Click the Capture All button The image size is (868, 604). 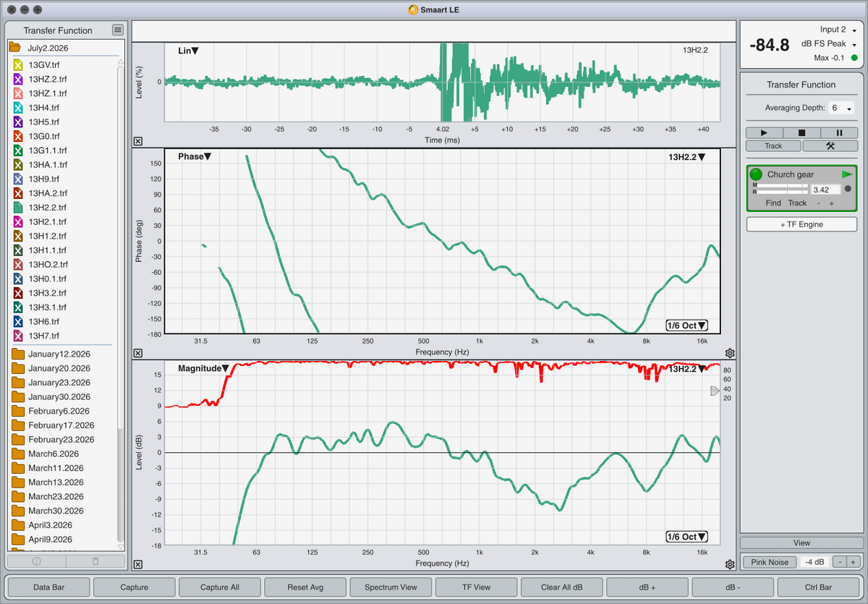(x=220, y=587)
